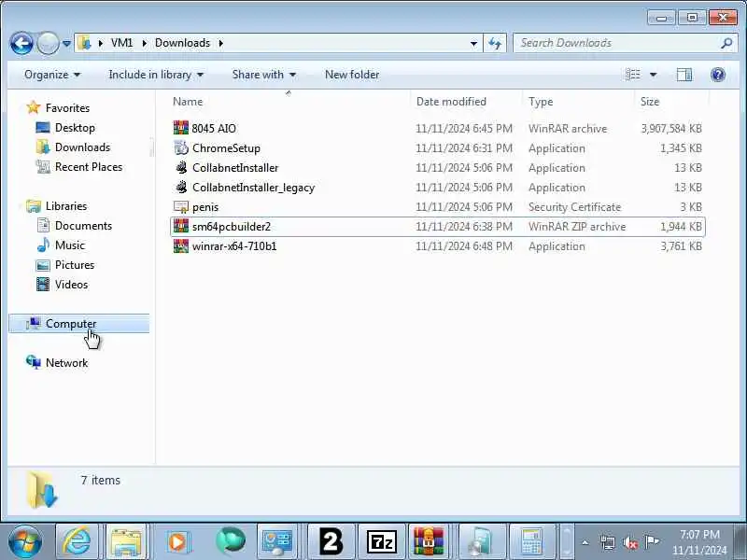Click the muted volume tray icon
Screen dimensions: 747x560
point(630,542)
